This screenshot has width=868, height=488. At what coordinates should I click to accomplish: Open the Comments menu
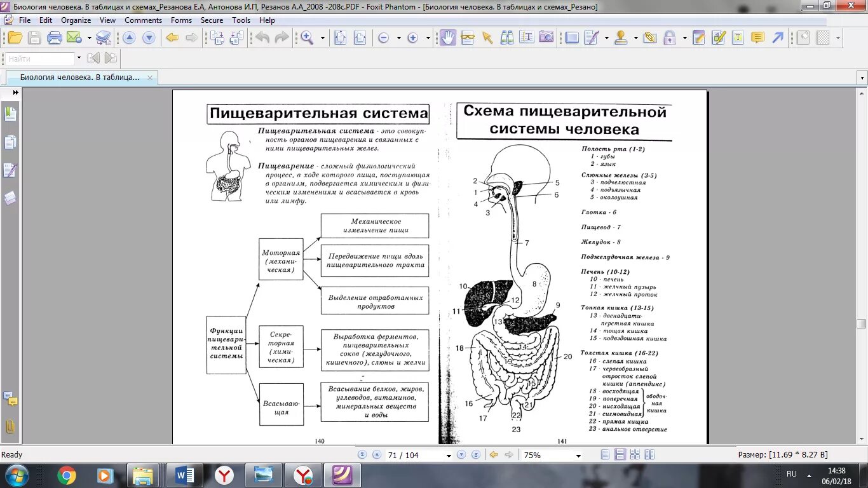tap(143, 20)
